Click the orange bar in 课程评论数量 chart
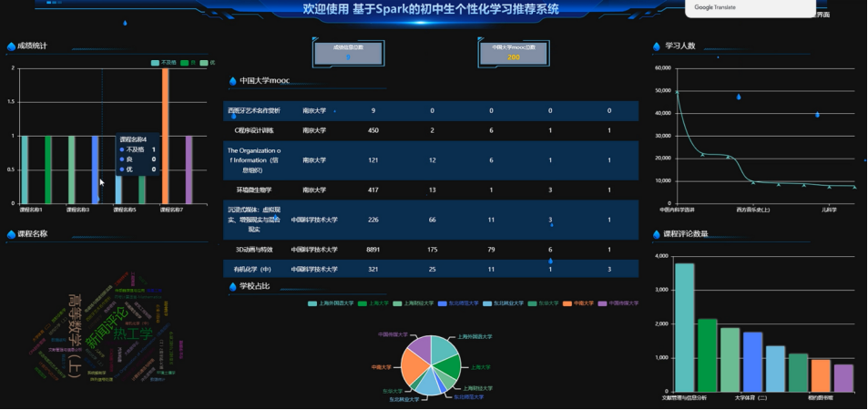868x410 pixels. (821, 375)
